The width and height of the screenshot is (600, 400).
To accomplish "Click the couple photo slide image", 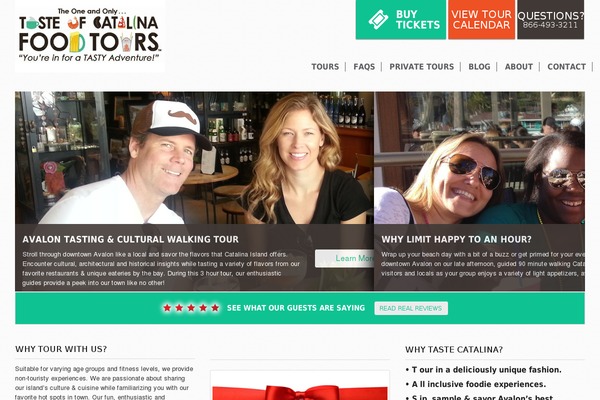I will (194, 158).
